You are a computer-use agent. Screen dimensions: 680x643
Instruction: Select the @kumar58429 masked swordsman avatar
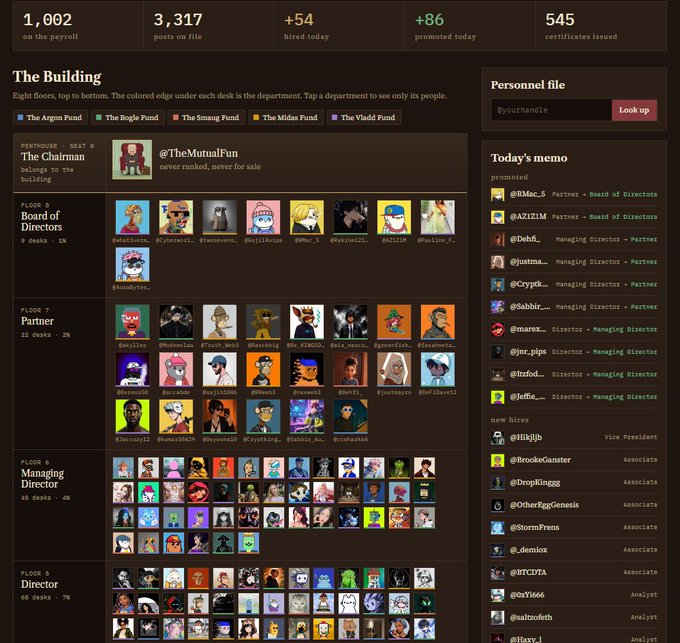point(176,417)
